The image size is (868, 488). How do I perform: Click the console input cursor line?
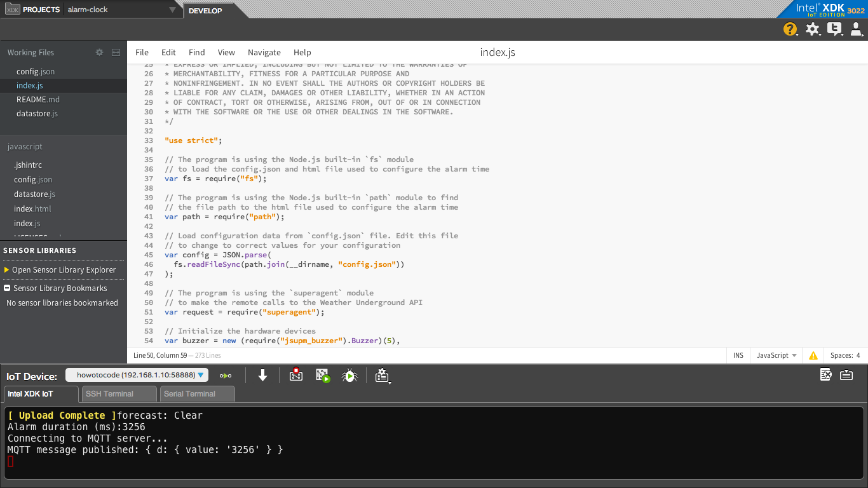point(11,461)
